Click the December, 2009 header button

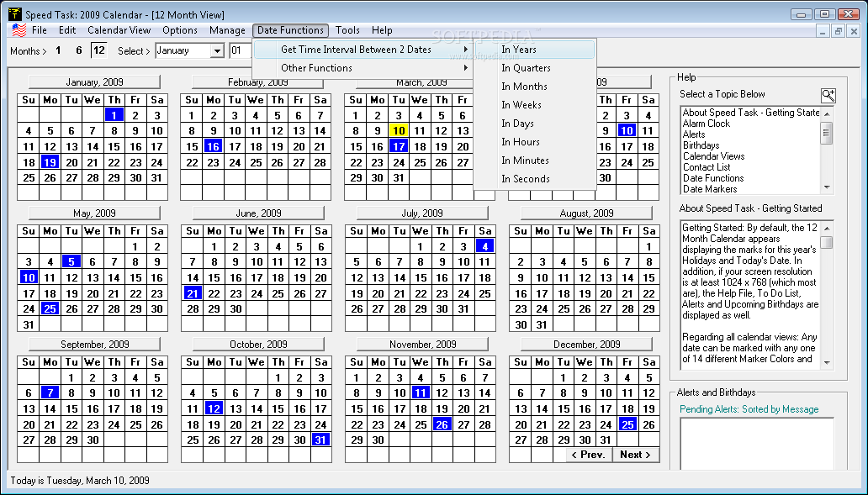tap(586, 344)
